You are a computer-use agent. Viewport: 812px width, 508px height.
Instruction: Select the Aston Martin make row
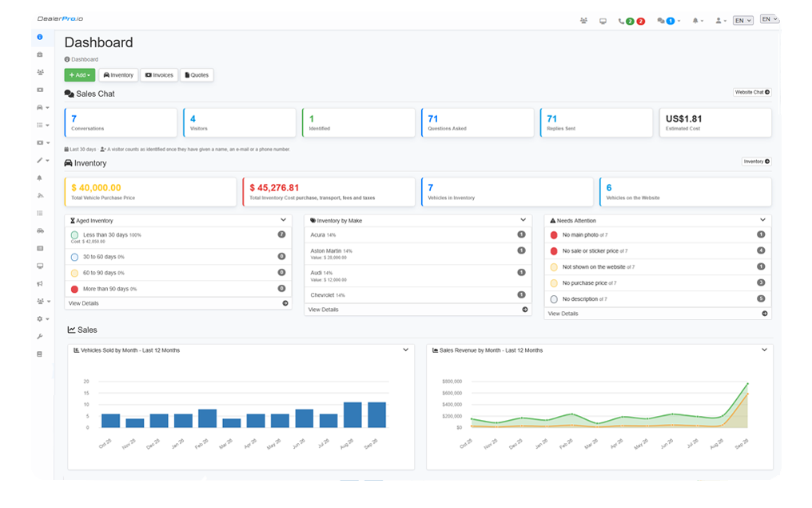point(418,254)
